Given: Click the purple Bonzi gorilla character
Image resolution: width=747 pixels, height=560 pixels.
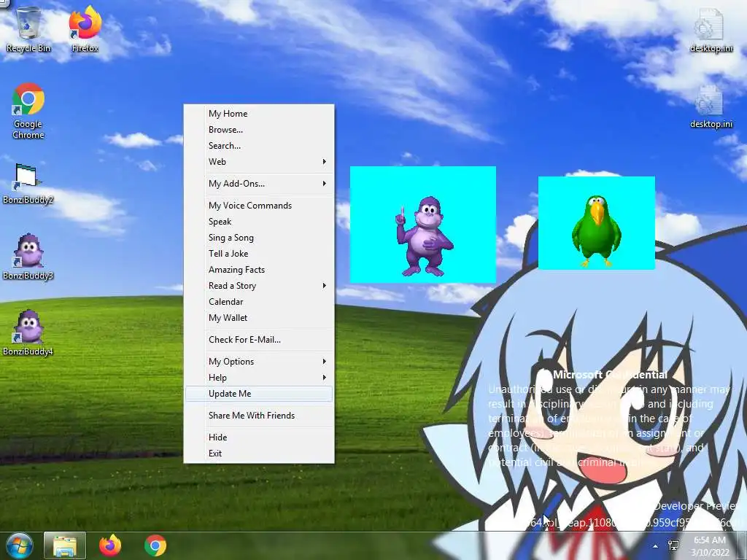Looking at the screenshot, I should [x=424, y=237].
